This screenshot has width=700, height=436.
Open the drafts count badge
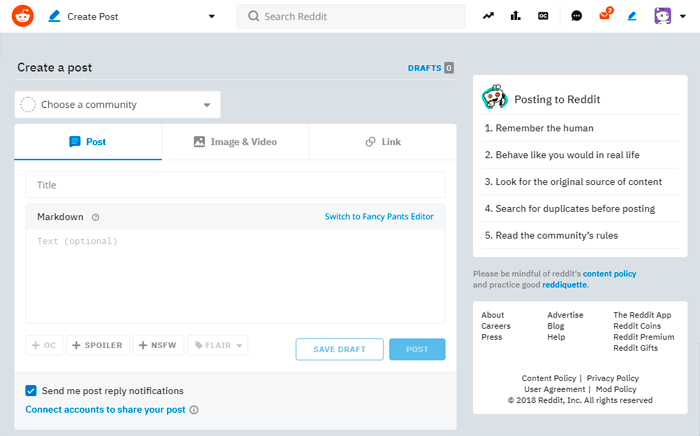pyautogui.click(x=449, y=68)
